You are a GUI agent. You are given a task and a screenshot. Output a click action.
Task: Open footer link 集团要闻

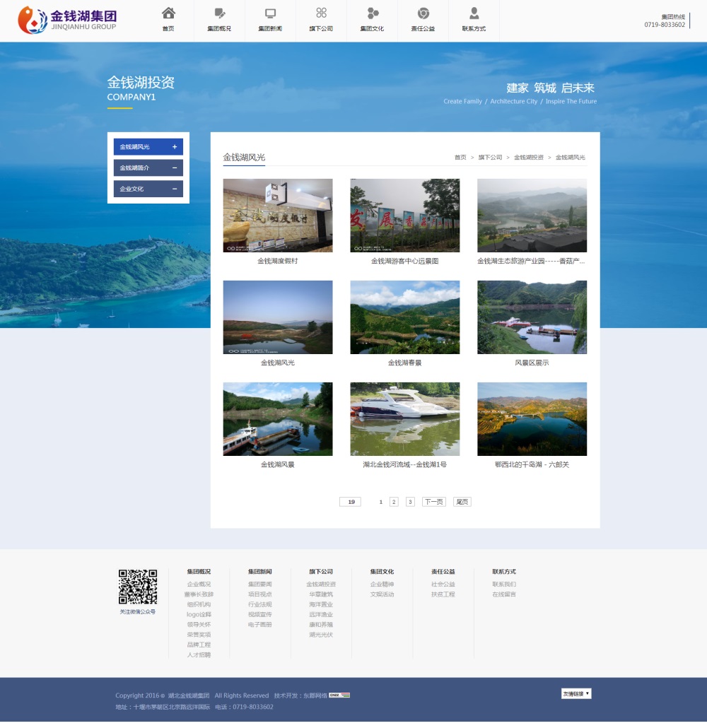coord(259,584)
